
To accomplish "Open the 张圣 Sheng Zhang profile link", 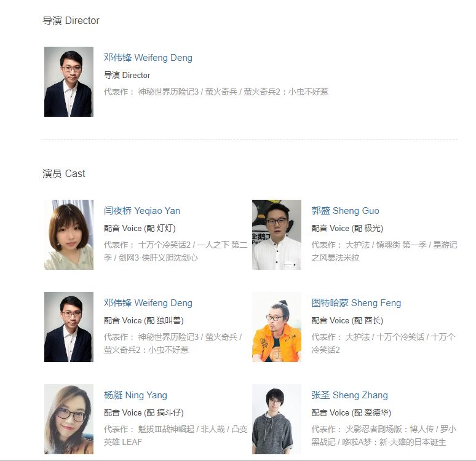I will (x=349, y=395).
